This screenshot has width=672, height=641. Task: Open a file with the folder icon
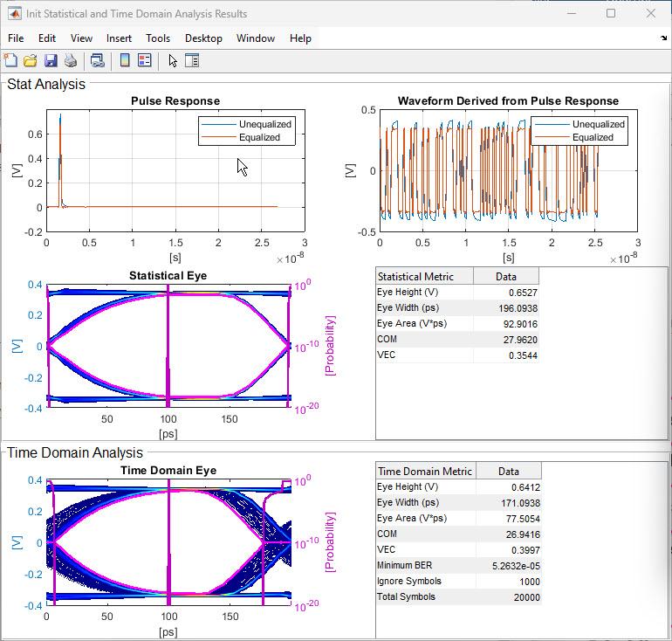[30, 60]
